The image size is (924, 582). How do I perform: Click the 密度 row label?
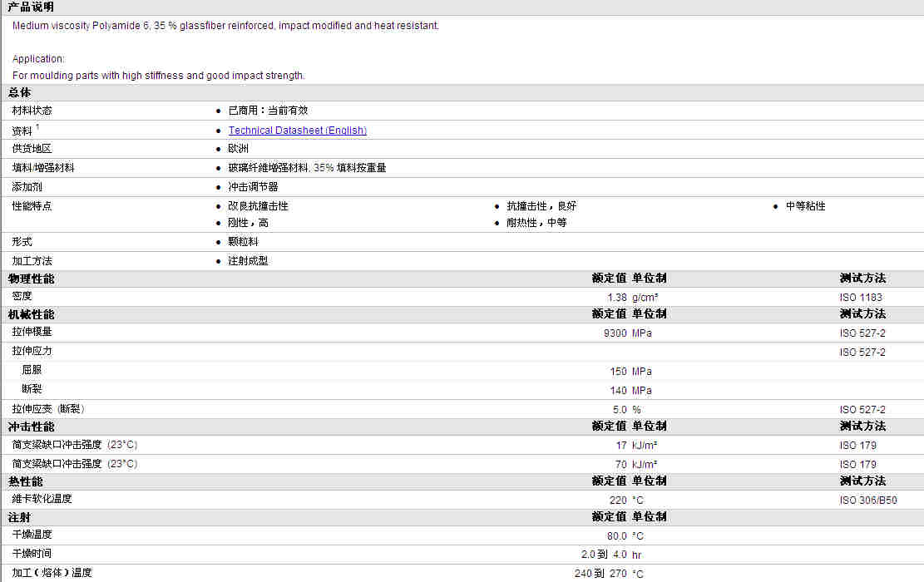point(22,296)
